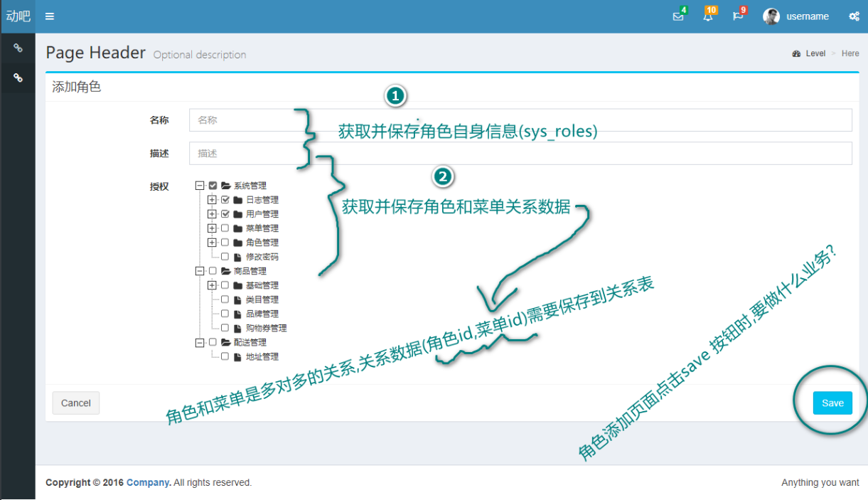Focus the 描述 input field
The height and width of the screenshot is (500, 868).
point(520,153)
